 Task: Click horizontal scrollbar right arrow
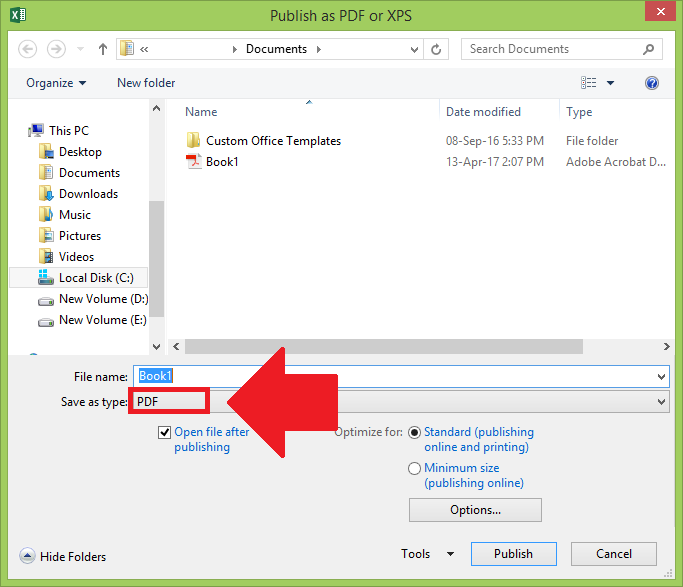click(x=666, y=347)
